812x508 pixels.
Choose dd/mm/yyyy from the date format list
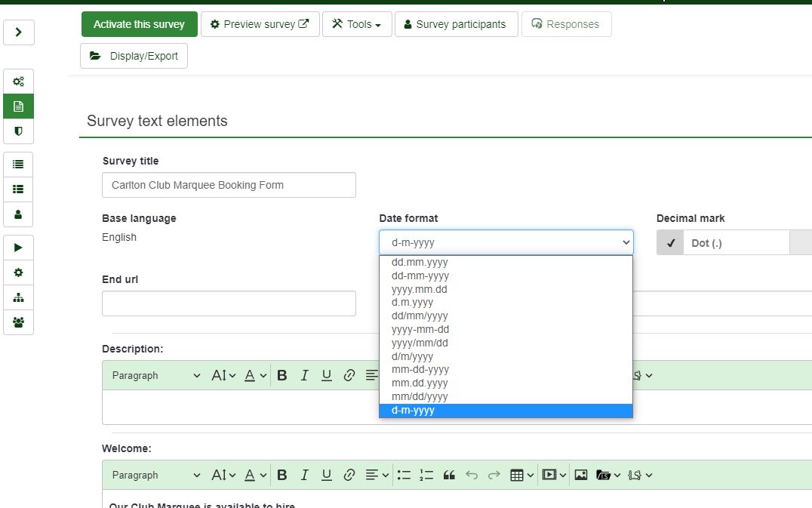click(x=420, y=316)
